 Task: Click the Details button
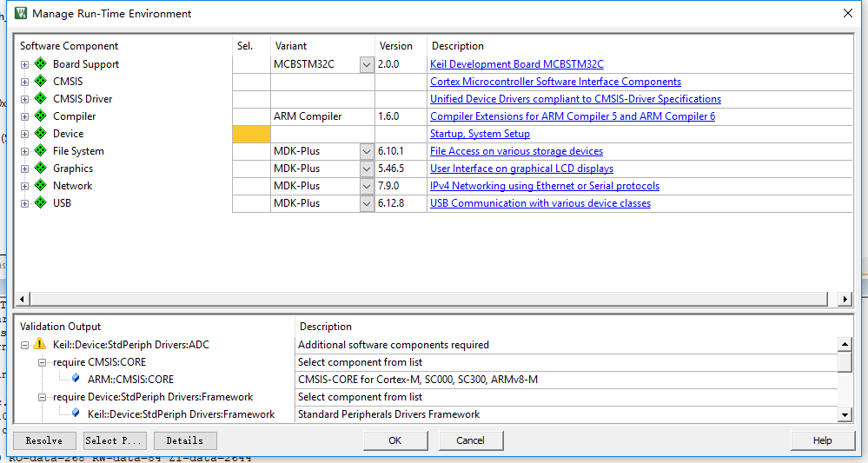pos(185,440)
